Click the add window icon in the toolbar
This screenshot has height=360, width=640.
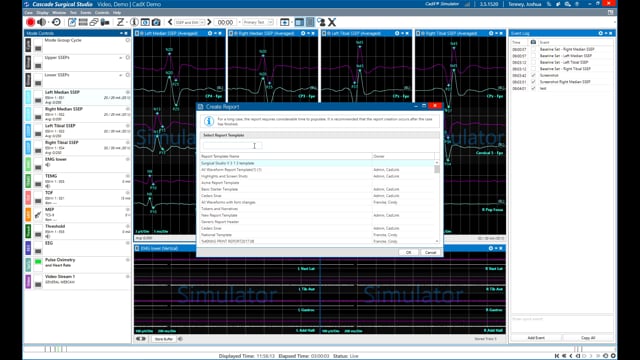coord(284,22)
